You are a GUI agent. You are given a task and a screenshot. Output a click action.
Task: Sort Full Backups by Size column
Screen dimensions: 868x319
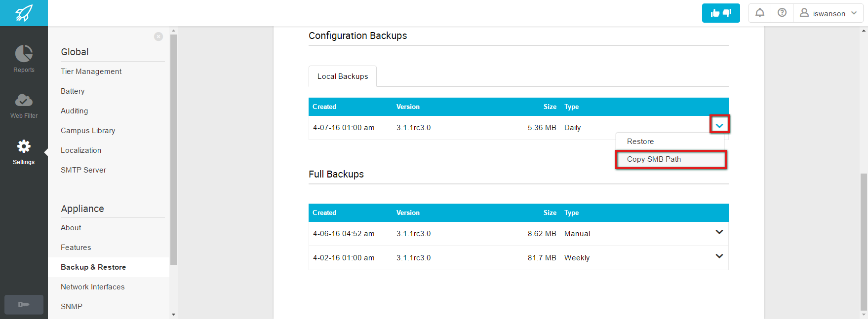pyautogui.click(x=550, y=213)
